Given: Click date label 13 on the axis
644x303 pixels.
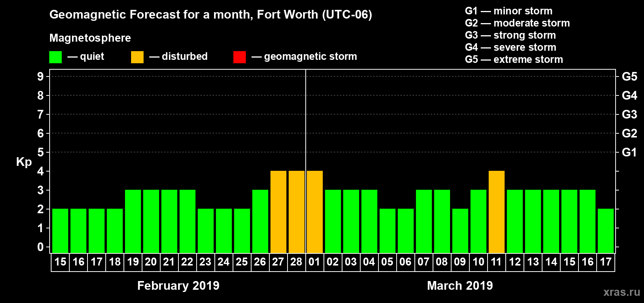Looking at the screenshot, I should 533,262.
